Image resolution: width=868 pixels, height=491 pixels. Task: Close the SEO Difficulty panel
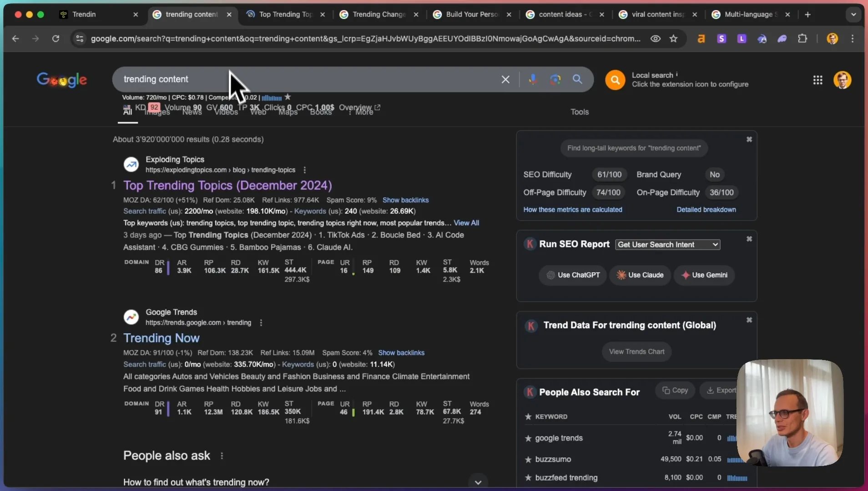coord(749,140)
